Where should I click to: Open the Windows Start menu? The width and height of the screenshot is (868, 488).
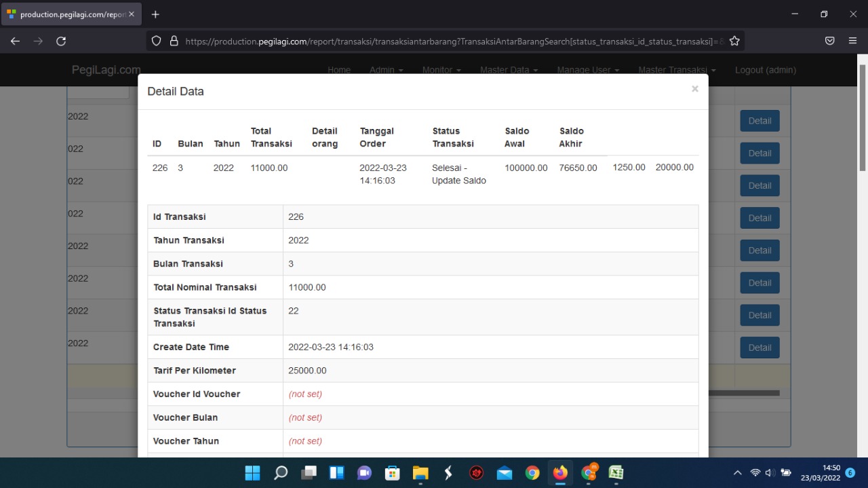tap(252, 473)
